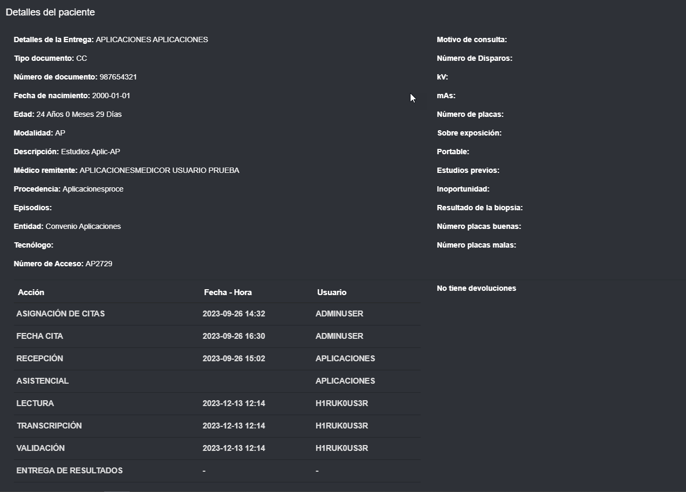Click the Motivo de consulta label
686x492 pixels.
(x=472, y=40)
